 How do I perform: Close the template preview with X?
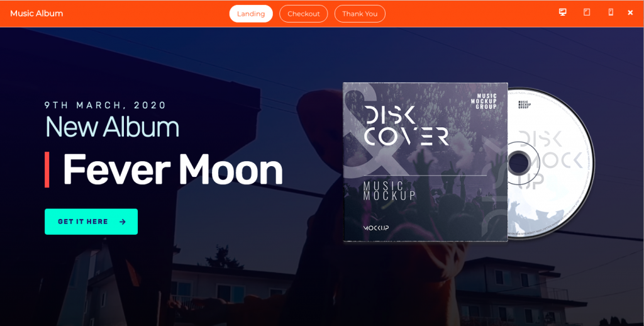[630, 13]
